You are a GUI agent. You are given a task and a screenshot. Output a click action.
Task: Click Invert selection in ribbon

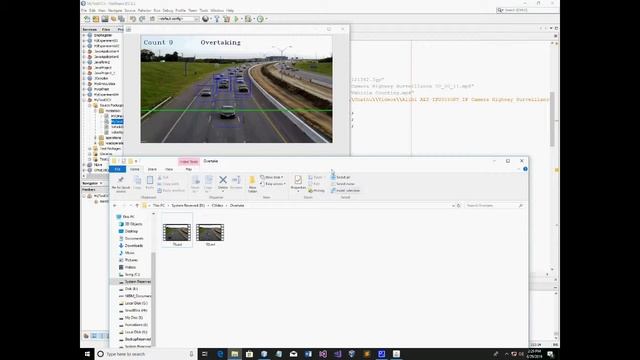coord(345,191)
